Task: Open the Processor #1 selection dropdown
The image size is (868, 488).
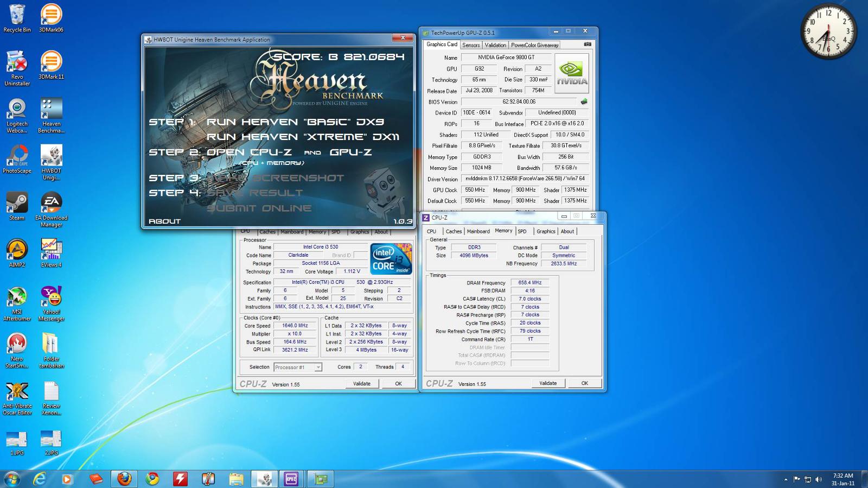Action: point(298,367)
